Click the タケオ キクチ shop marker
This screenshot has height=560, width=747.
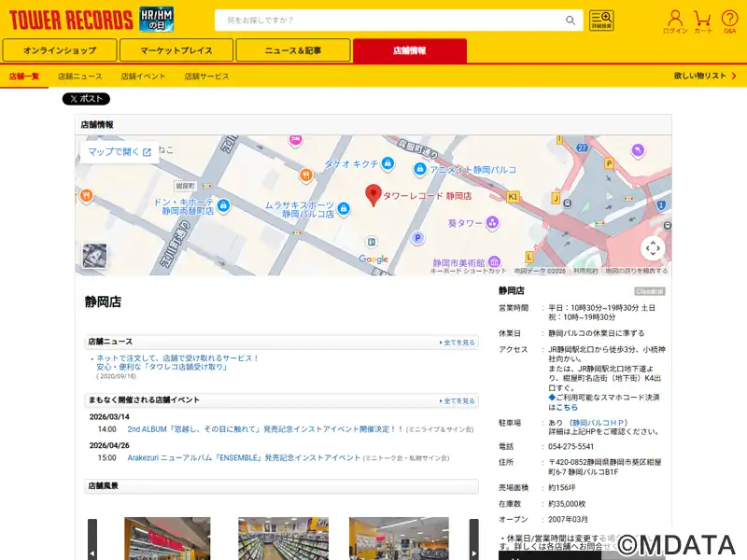(x=388, y=163)
